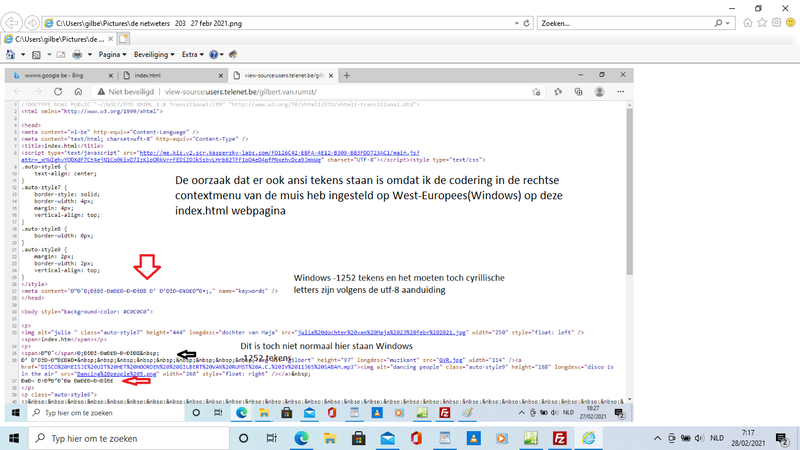Type in the Windows taskbar search box
This screenshot has width=800, height=450.
coord(130,439)
